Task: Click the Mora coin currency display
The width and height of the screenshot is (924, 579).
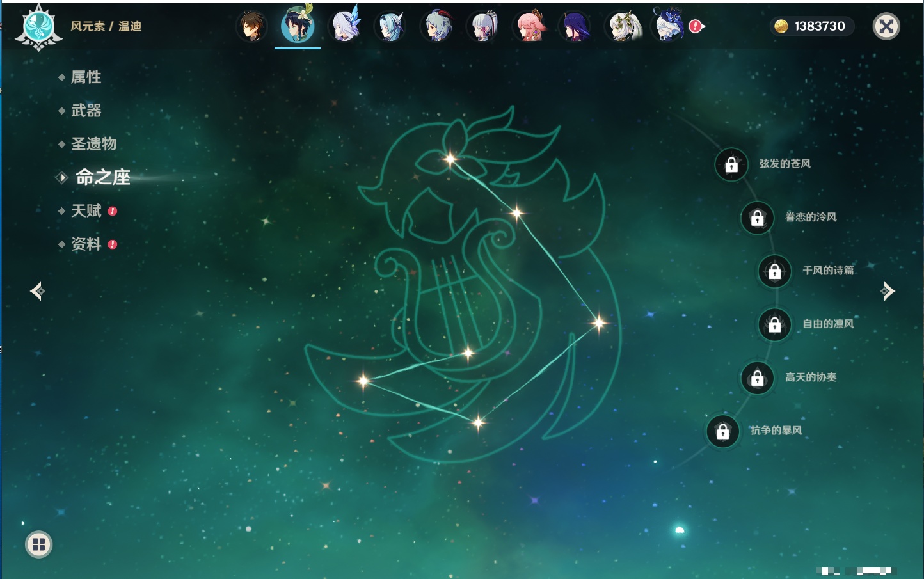Action: coord(811,26)
